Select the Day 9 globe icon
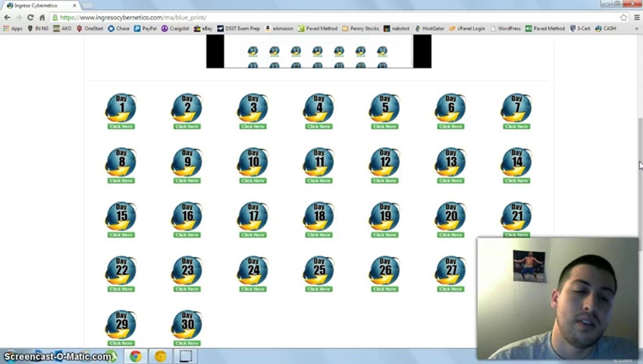 click(x=187, y=162)
